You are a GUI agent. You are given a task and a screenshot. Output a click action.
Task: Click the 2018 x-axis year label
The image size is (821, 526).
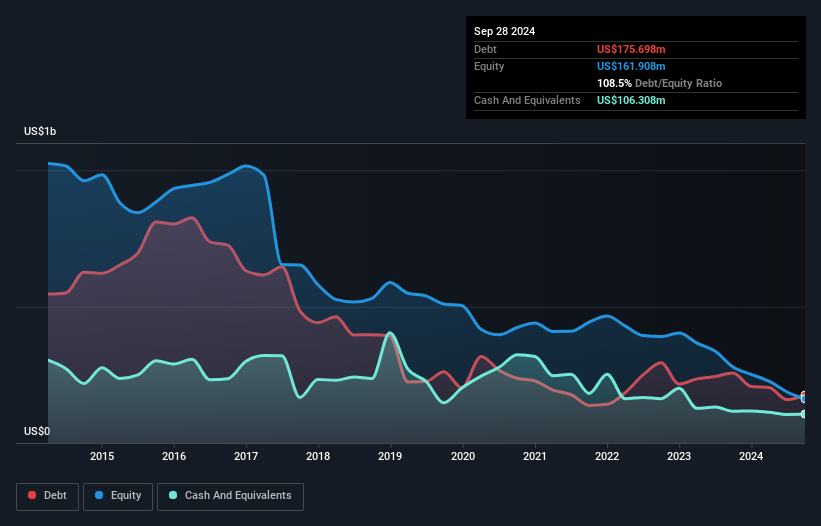[318, 456]
